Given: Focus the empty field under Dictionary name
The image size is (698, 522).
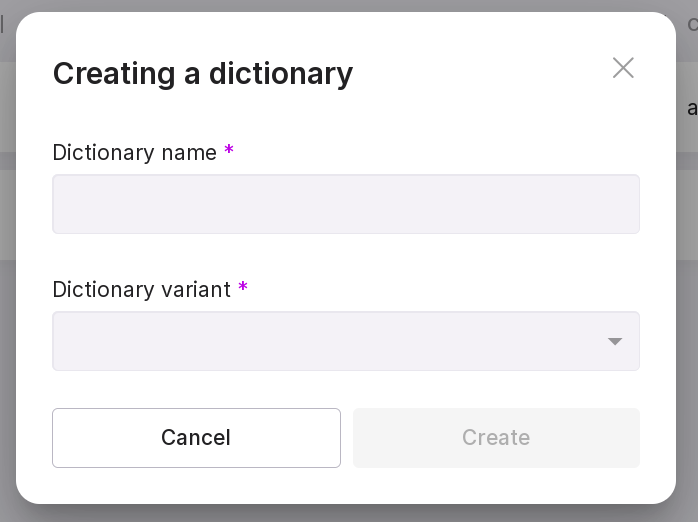Looking at the screenshot, I should (345, 204).
